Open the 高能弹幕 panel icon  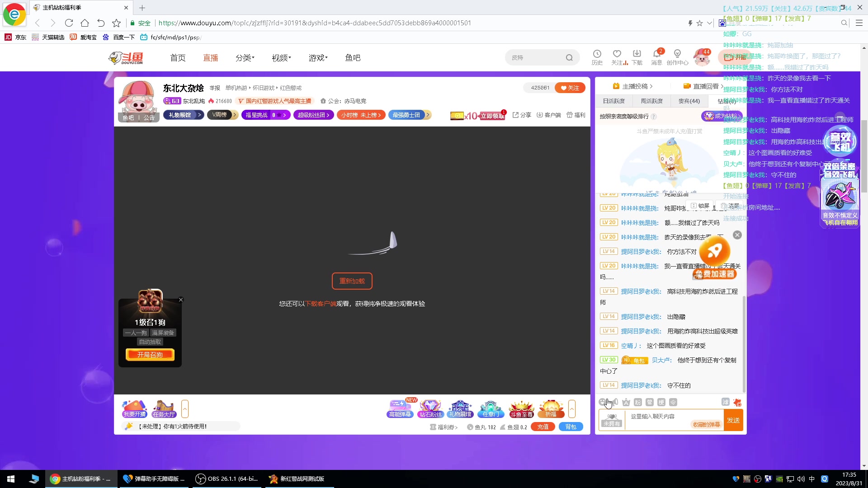(x=399, y=408)
